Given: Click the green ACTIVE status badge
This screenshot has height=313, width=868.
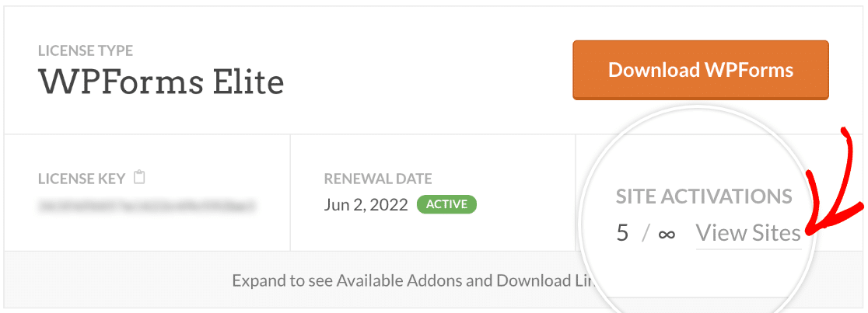Looking at the screenshot, I should coord(446,204).
